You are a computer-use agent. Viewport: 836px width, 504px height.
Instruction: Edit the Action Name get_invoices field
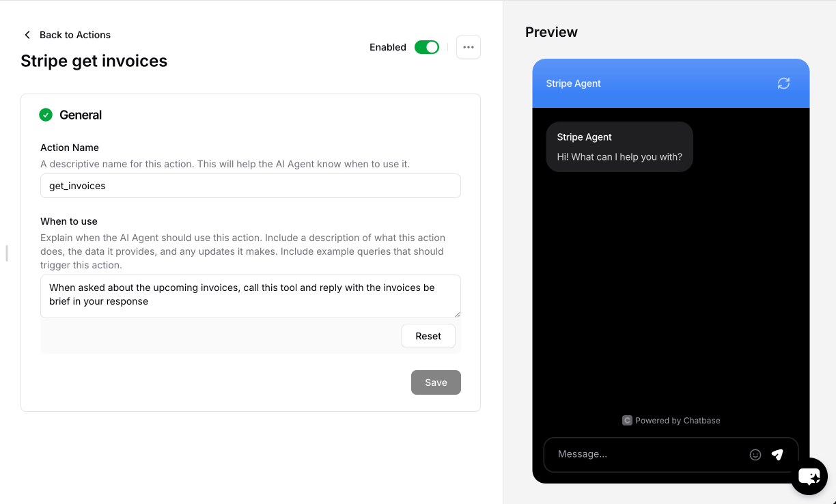click(x=251, y=186)
